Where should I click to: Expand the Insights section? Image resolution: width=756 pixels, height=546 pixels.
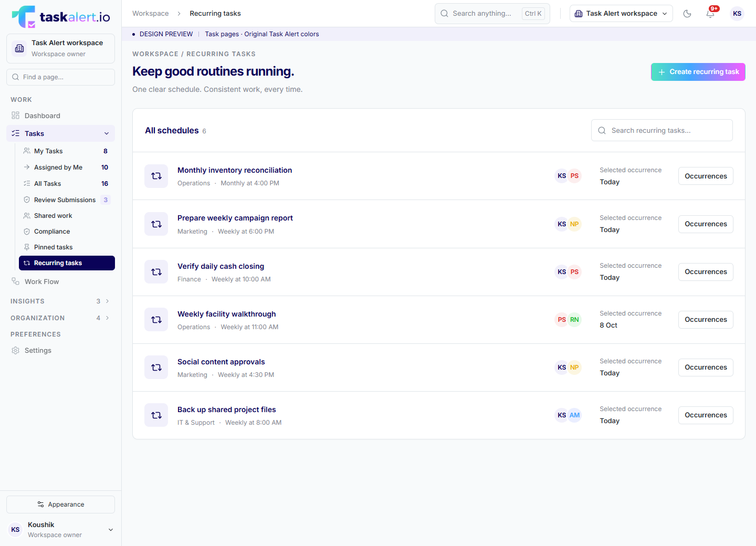pos(60,301)
